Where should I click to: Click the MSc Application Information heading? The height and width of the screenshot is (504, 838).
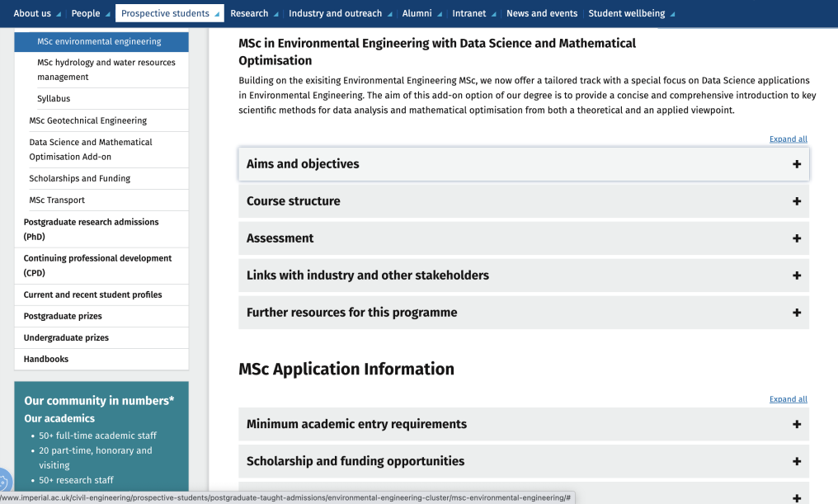pyautogui.click(x=346, y=369)
